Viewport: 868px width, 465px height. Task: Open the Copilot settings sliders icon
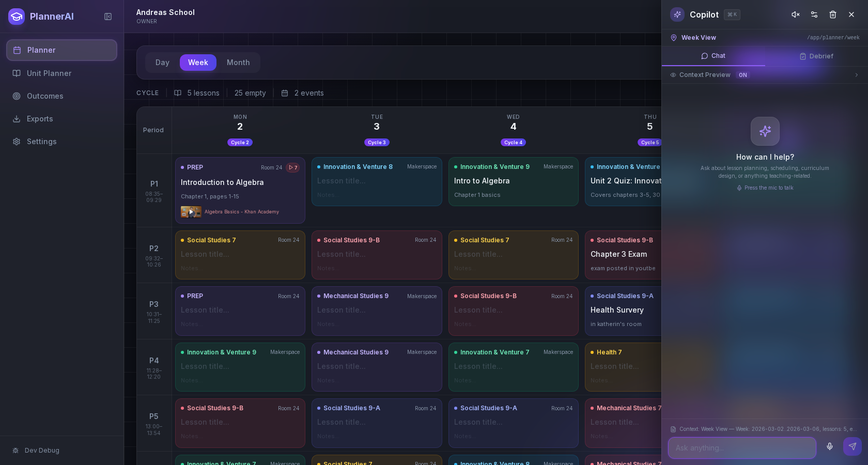point(814,14)
